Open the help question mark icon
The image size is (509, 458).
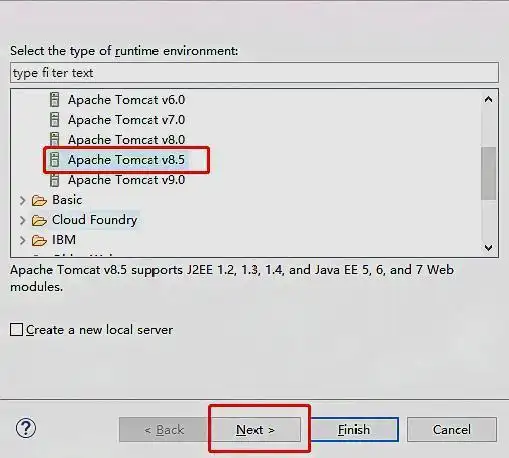click(x=26, y=428)
